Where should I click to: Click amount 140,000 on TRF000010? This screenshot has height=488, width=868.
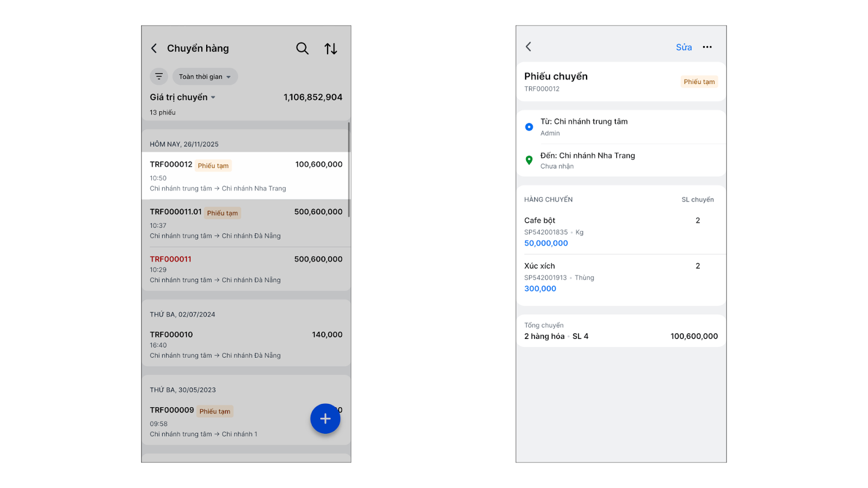pyautogui.click(x=327, y=335)
